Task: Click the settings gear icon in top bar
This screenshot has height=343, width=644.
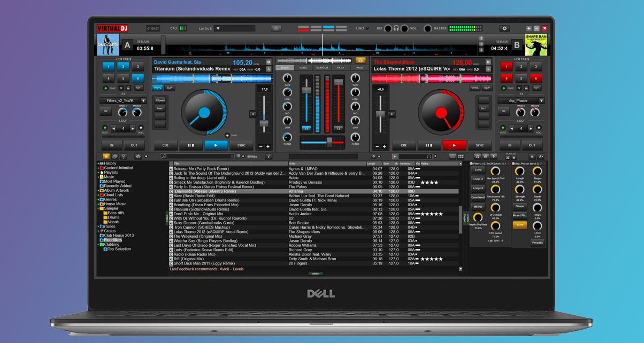Action: pyautogui.click(x=504, y=28)
